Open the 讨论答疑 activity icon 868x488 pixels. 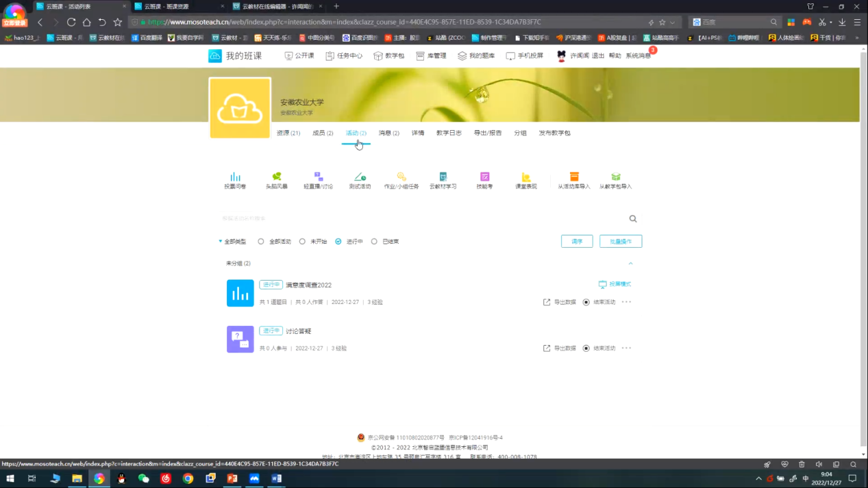coord(240,339)
